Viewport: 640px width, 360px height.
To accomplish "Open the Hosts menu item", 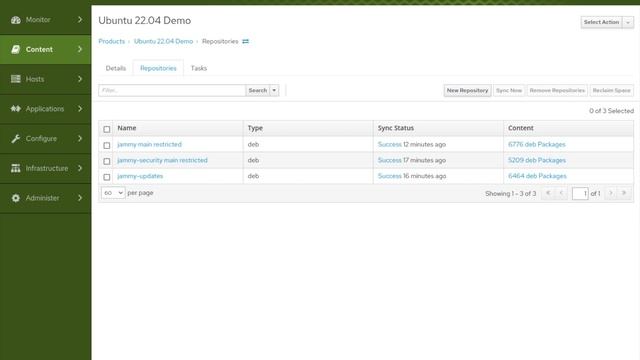I will coord(46,79).
